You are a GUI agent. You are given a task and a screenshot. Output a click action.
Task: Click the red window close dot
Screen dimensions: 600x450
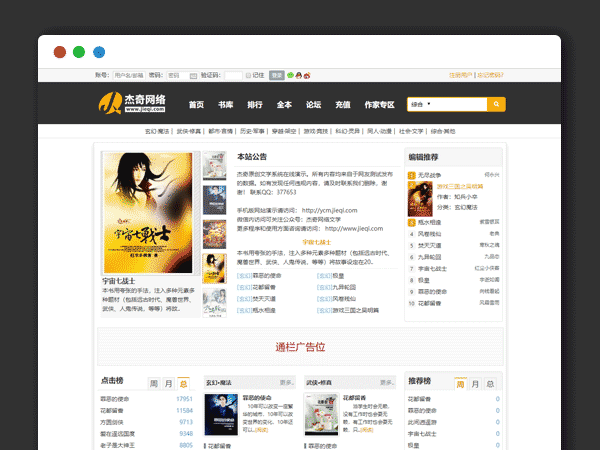[60, 52]
